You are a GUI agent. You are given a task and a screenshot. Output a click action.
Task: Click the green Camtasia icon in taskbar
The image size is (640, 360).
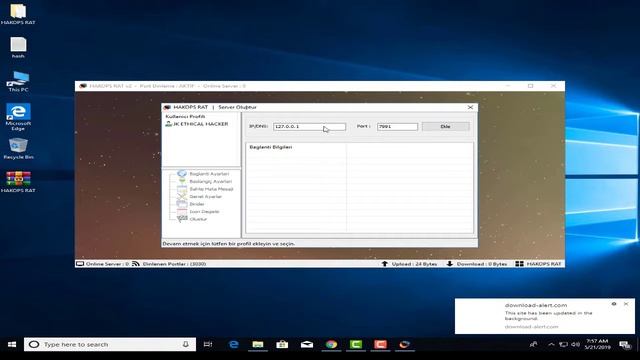pyautogui.click(x=356, y=344)
